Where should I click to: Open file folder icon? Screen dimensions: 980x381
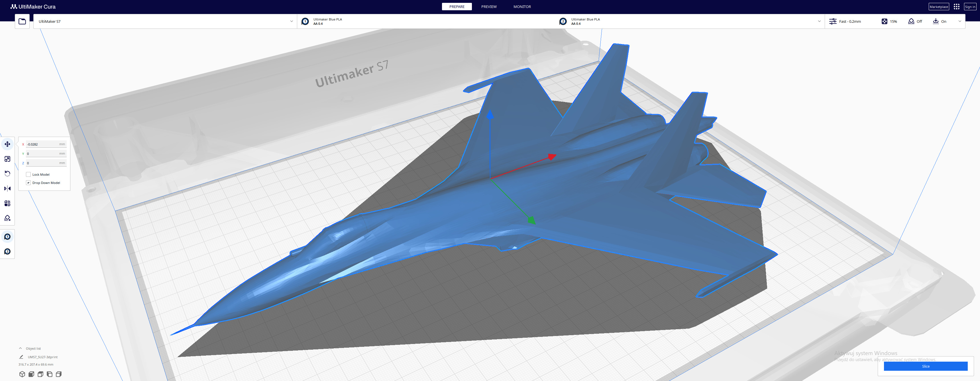pyautogui.click(x=22, y=21)
